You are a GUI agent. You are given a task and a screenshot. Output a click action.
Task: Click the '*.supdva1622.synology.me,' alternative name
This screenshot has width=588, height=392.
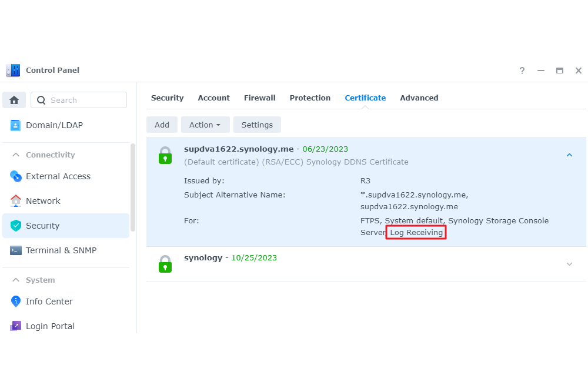415,195
